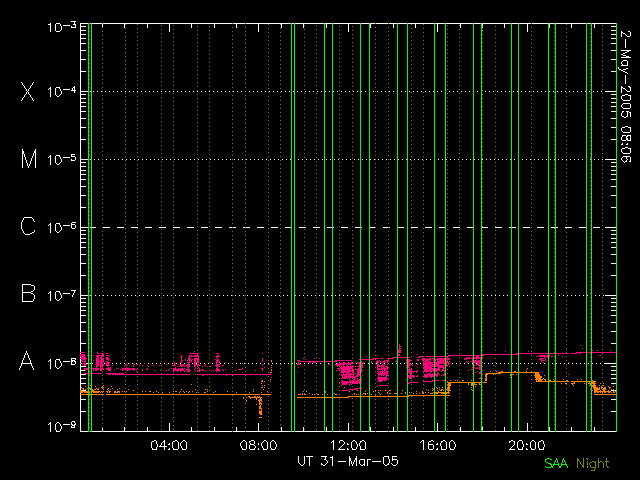This screenshot has width=640, height=480.
Task: Click the 10⁻⁵ y-axis tick label
Action: 62,159
